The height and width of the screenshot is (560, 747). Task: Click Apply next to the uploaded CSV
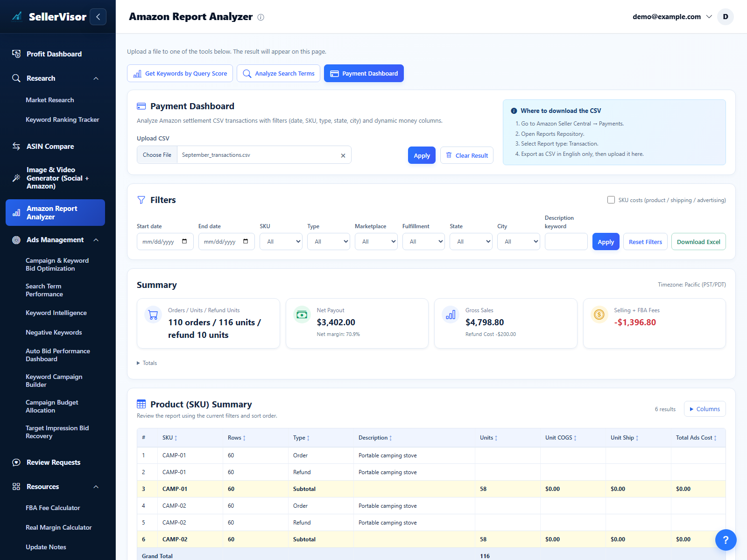pos(422,155)
